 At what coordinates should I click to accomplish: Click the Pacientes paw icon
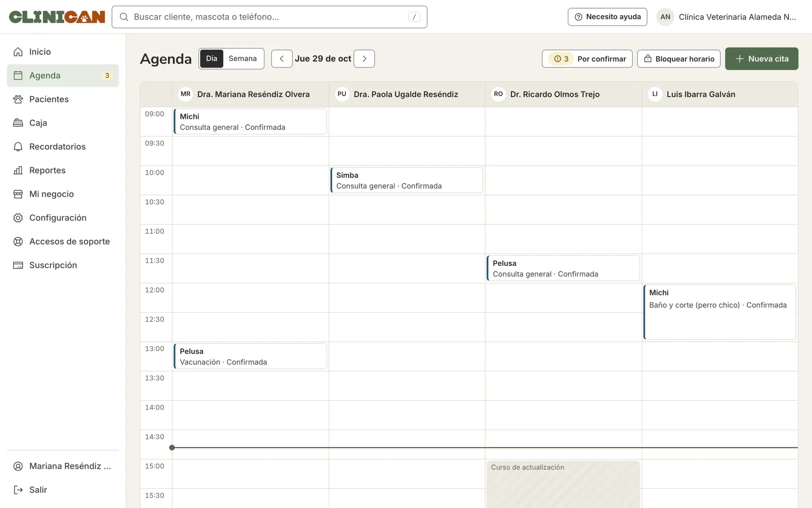(x=18, y=99)
